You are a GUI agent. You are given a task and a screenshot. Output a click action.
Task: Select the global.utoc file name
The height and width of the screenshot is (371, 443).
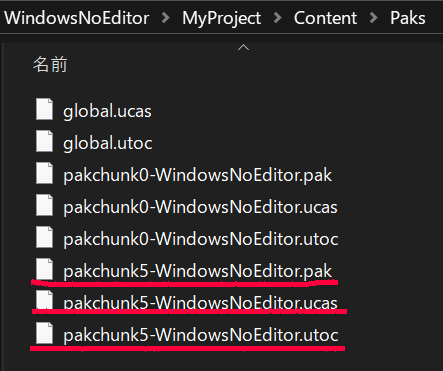tap(108, 143)
